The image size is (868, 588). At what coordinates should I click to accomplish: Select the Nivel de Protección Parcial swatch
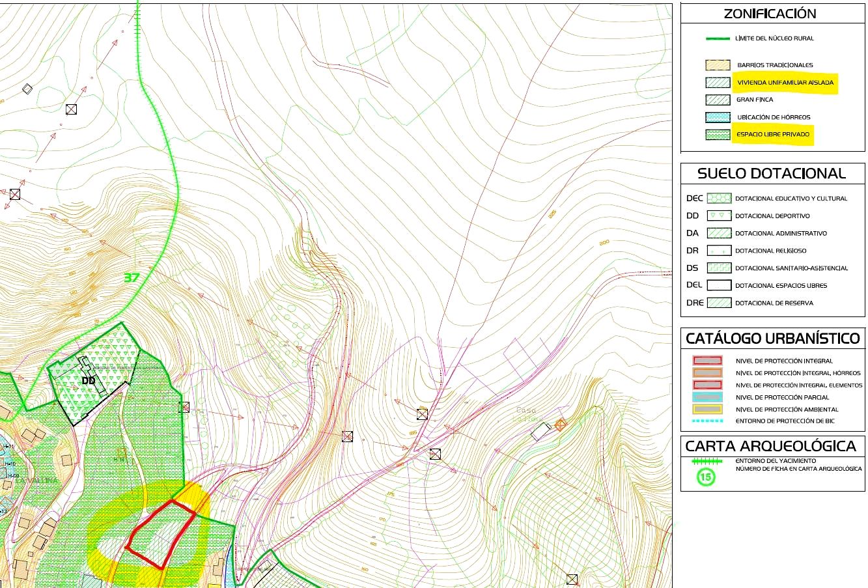coord(707,397)
